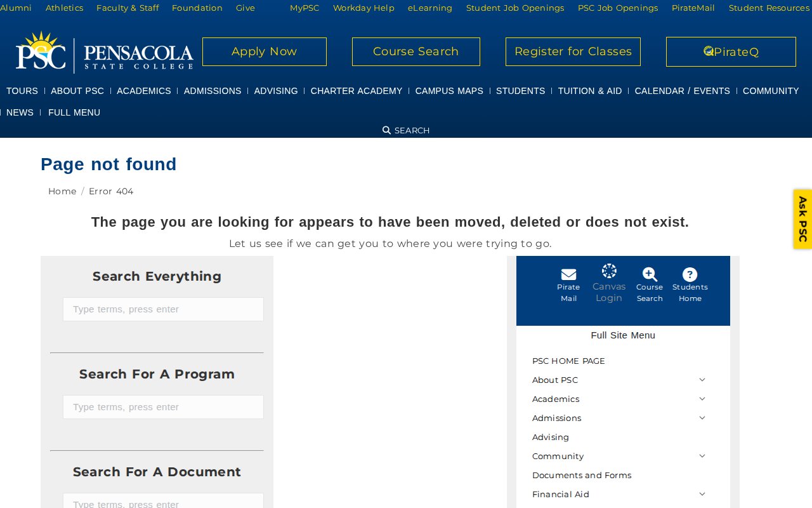Go to Home via the breadcrumb link

click(x=62, y=191)
